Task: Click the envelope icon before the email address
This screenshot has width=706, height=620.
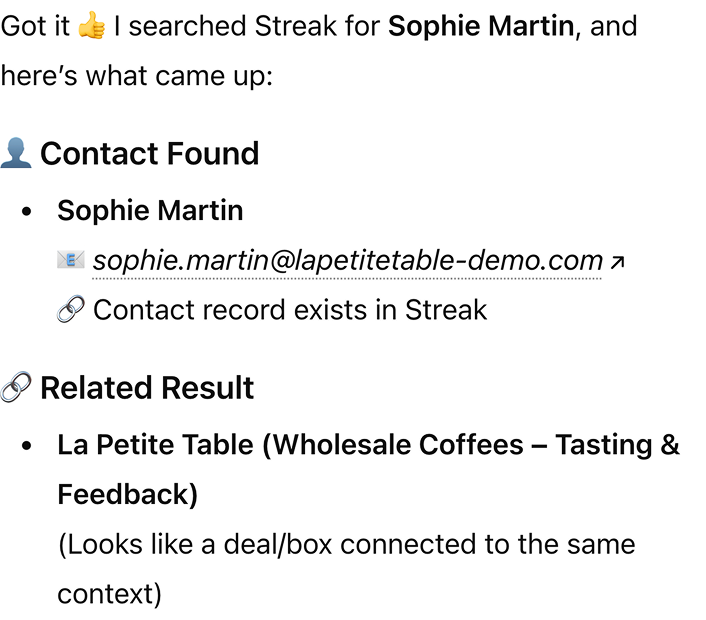Action: click(71, 261)
